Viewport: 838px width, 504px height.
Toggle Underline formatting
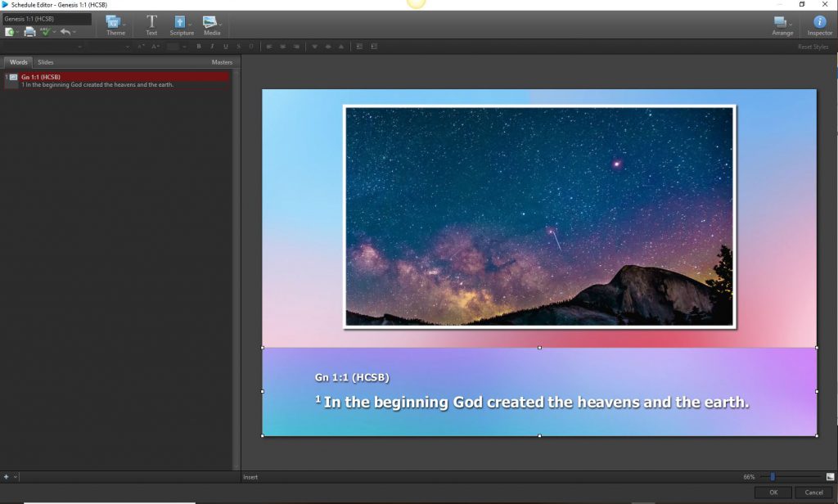coord(226,47)
